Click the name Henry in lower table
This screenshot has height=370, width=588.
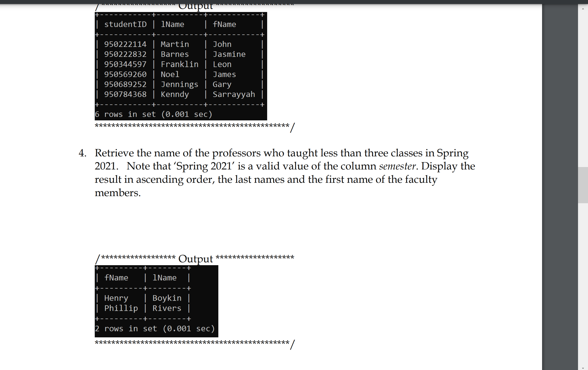116,298
